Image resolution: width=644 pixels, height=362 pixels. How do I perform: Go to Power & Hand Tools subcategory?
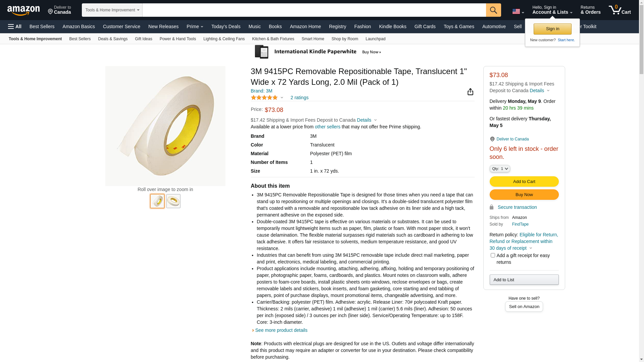tap(178, 39)
